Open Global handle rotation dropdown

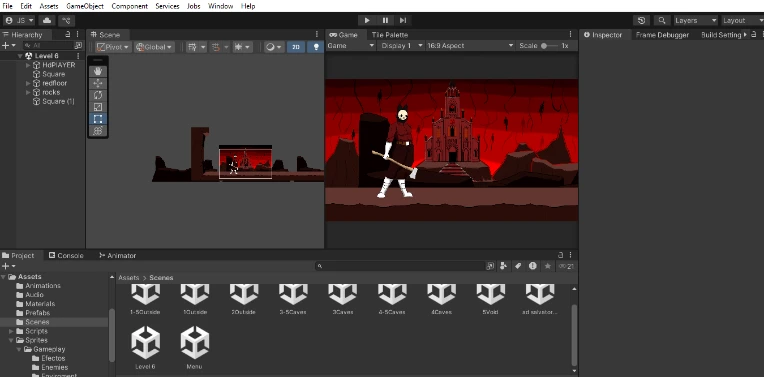point(154,47)
